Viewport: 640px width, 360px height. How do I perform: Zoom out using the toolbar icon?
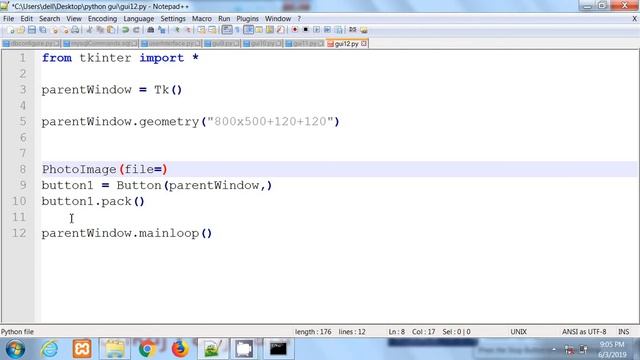pos(188,30)
